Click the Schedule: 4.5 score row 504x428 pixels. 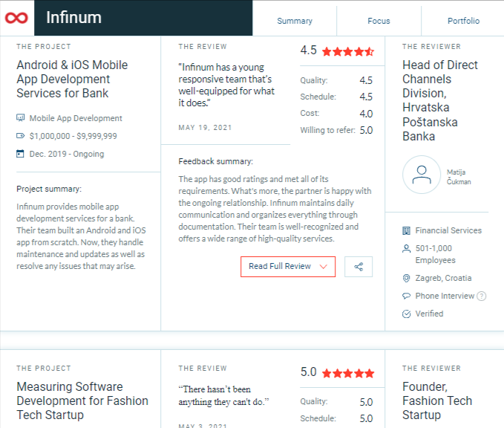tap(336, 97)
